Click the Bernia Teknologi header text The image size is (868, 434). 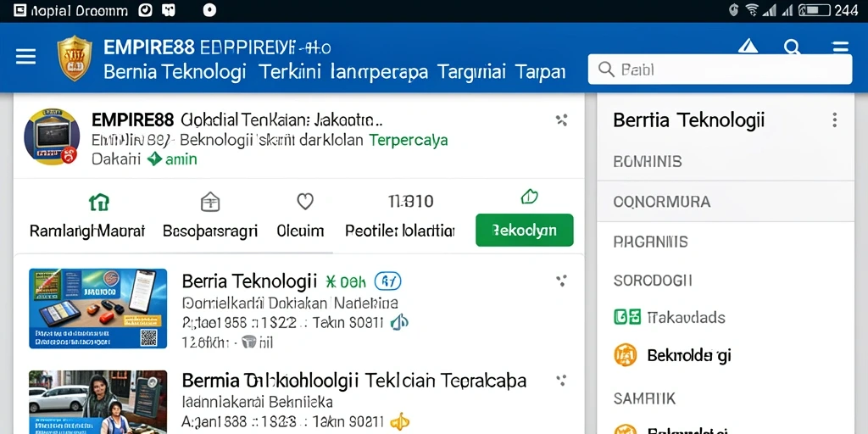point(175,72)
